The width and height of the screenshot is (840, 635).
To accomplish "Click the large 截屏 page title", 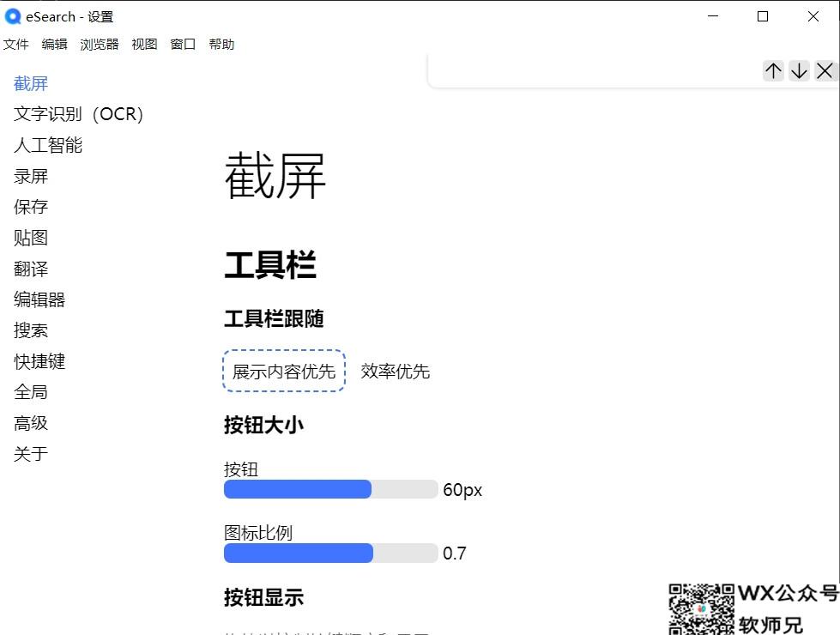I will pyautogui.click(x=275, y=175).
